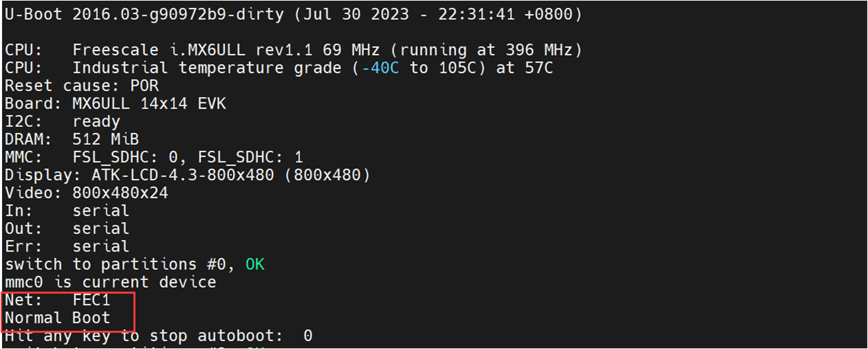Click the Hit any key to stop autoboot line
868x349 pixels.
pos(158,336)
